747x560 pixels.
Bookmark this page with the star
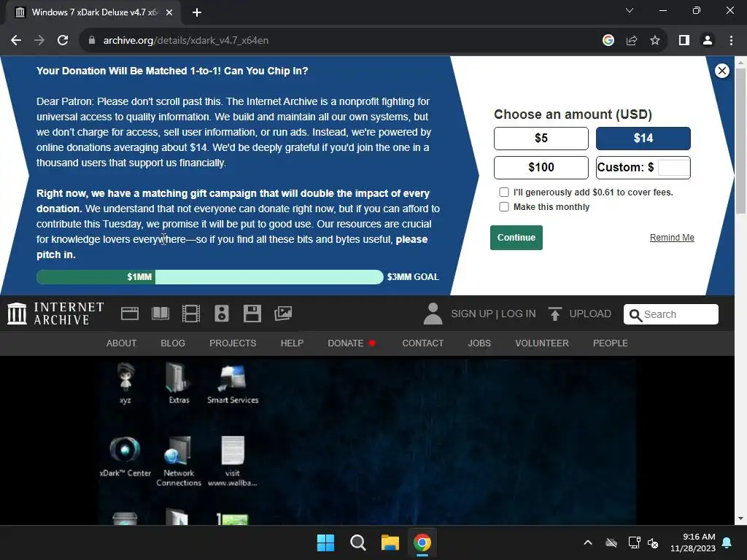(655, 41)
